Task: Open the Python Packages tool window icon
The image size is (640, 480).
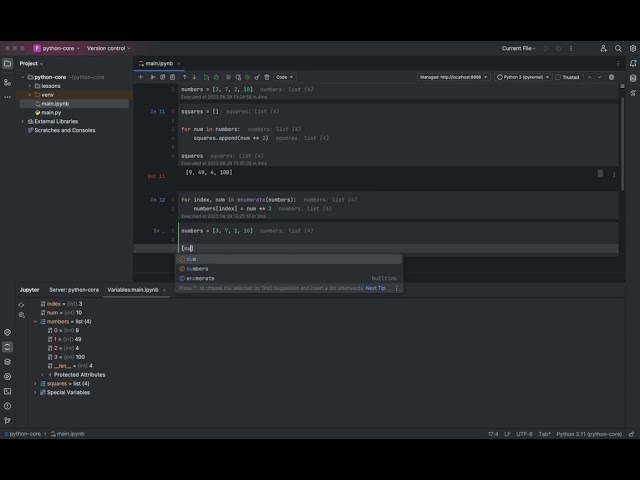Action: (x=7, y=362)
